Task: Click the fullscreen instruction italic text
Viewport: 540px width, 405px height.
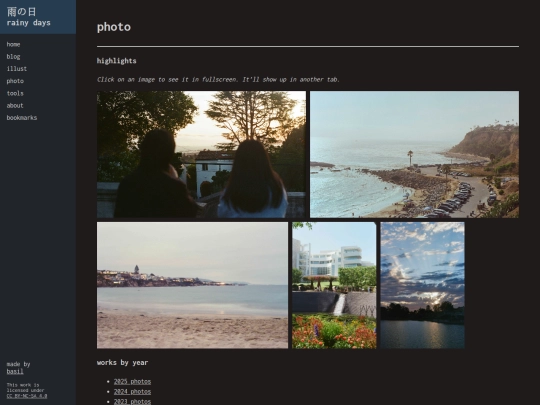Action: (218, 80)
